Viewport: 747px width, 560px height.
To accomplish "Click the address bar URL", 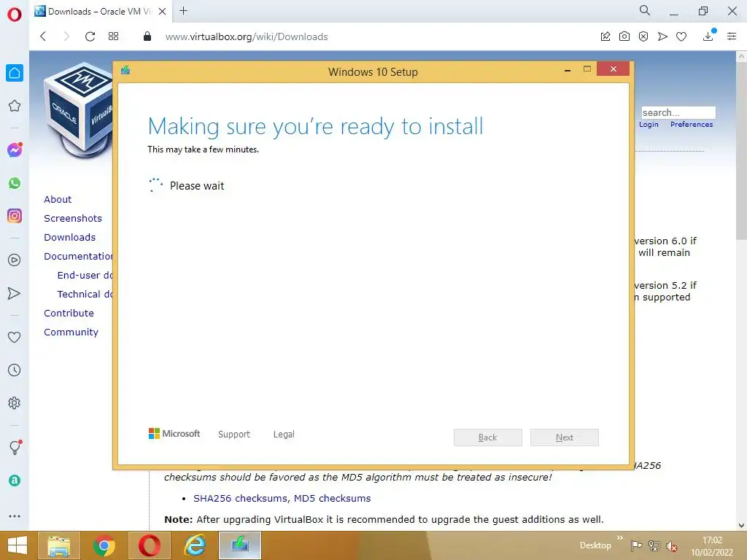I will [247, 36].
